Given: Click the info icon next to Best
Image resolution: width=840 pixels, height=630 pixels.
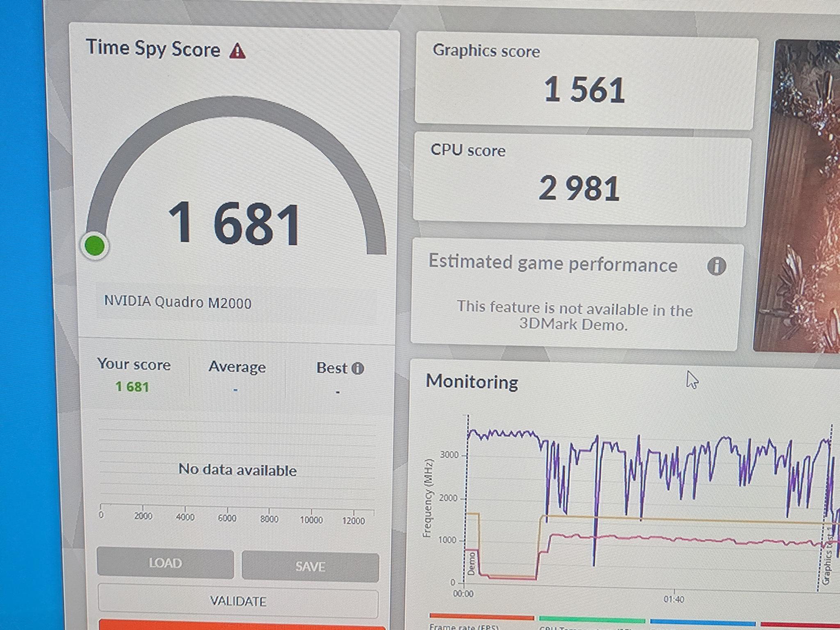Looking at the screenshot, I should pyautogui.click(x=358, y=368).
